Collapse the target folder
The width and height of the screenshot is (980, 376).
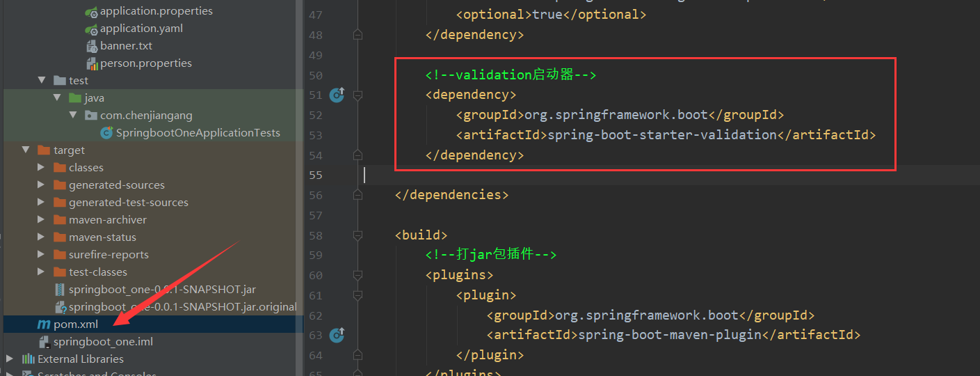click(x=26, y=150)
